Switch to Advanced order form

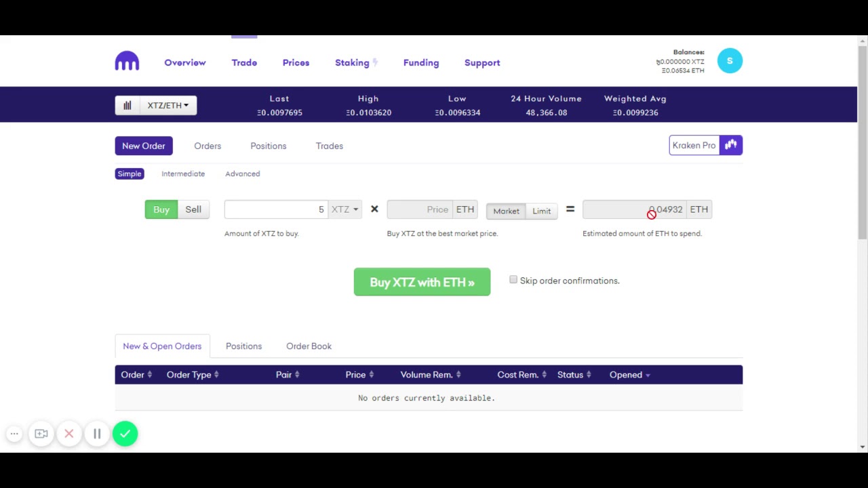tap(243, 174)
